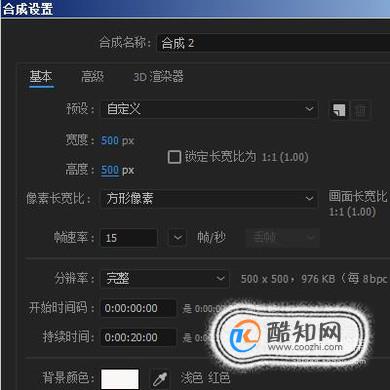Pick background color with eyedropper icon

(x=160, y=379)
